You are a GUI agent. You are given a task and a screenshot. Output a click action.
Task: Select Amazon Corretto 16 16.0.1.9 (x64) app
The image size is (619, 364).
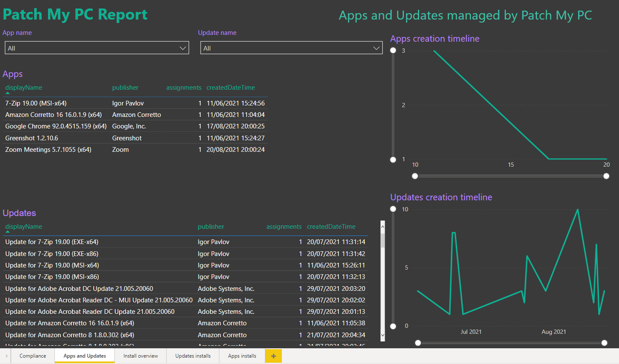tap(135, 115)
